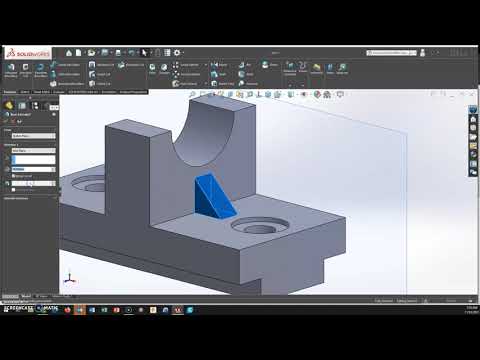
Task: Create a New document from the top bar
Action: [x=78, y=53]
